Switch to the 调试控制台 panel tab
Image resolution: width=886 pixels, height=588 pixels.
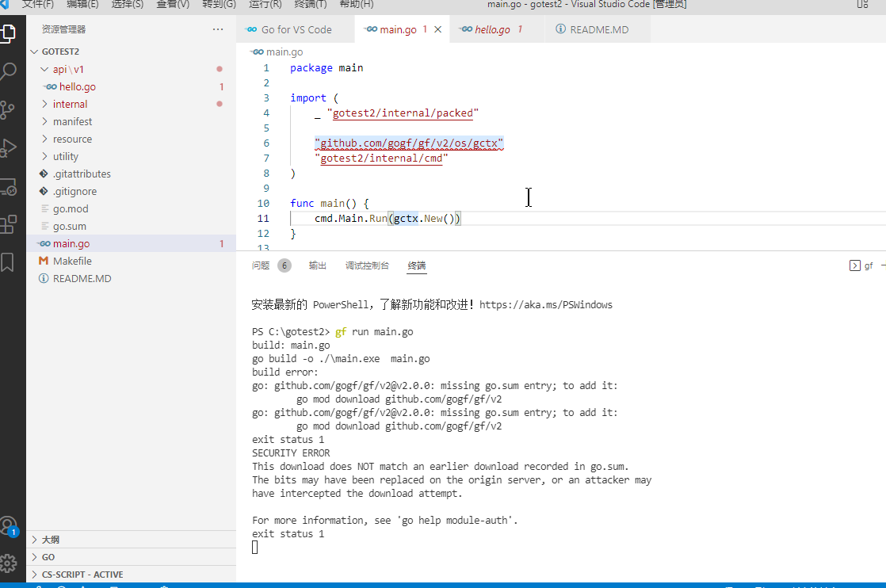tap(367, 265)
